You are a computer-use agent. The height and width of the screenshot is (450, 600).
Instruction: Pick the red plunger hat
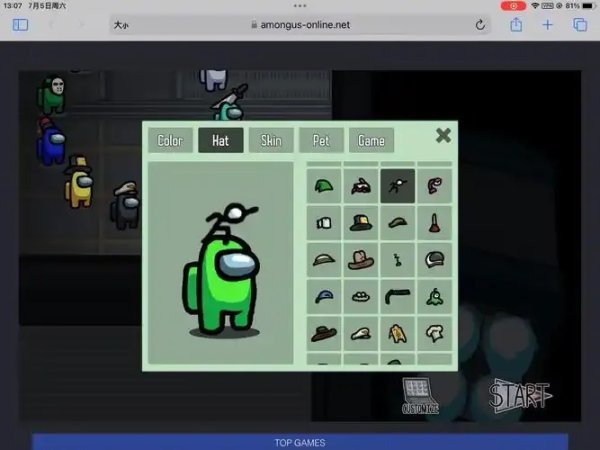click(434, 223)
